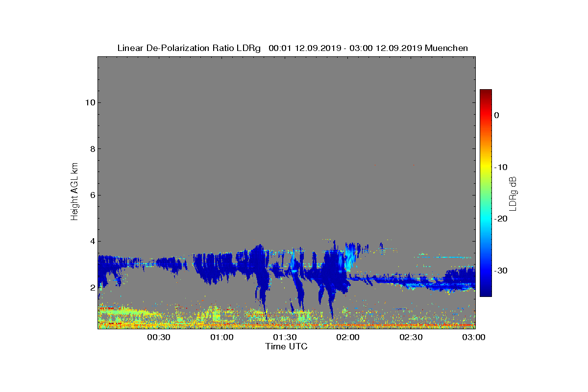This screenshot has height=392, width=588.
Task: Click the 02:30 time tick label
Action: pos(411,337)
